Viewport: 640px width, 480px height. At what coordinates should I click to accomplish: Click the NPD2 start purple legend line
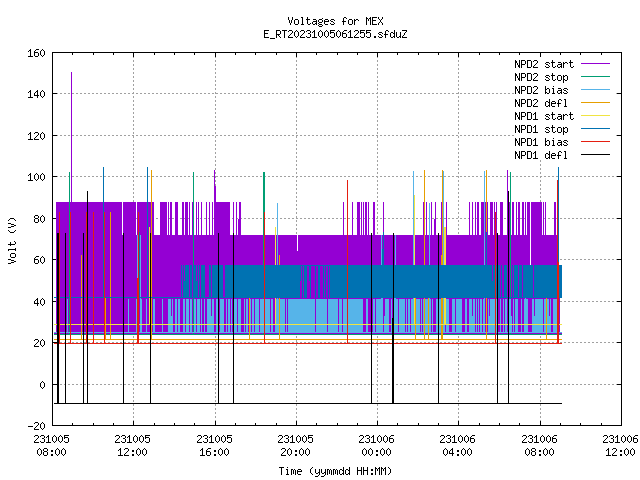click(x=595, y=64)
